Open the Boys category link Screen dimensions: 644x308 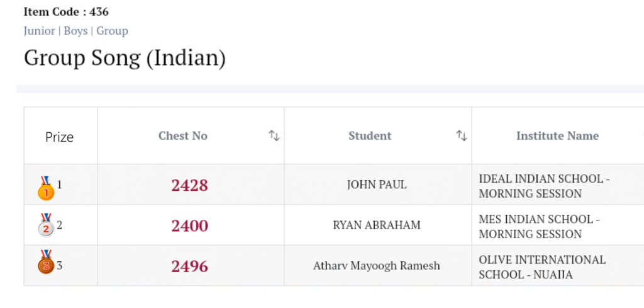(x=75, y=31)
